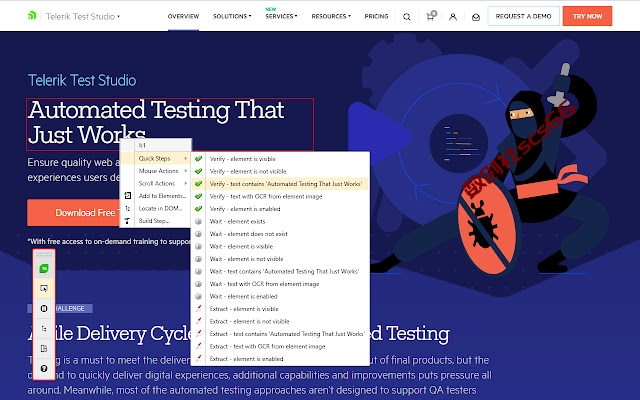640x400 pixels.
Task: Expand the Quick Steps submenu
Action: [156, 158]
